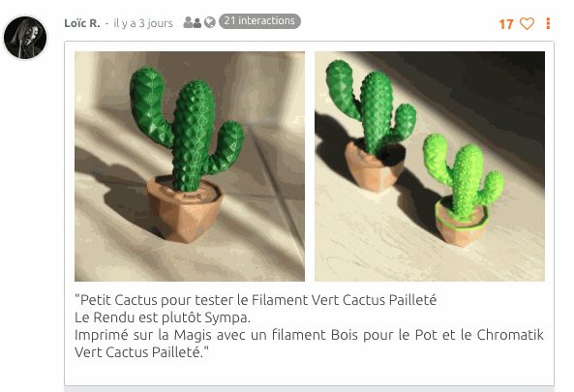This screenshot has width=574, height=392.
Task: Open the three-dot post options menu
Action: click(548, 23)
